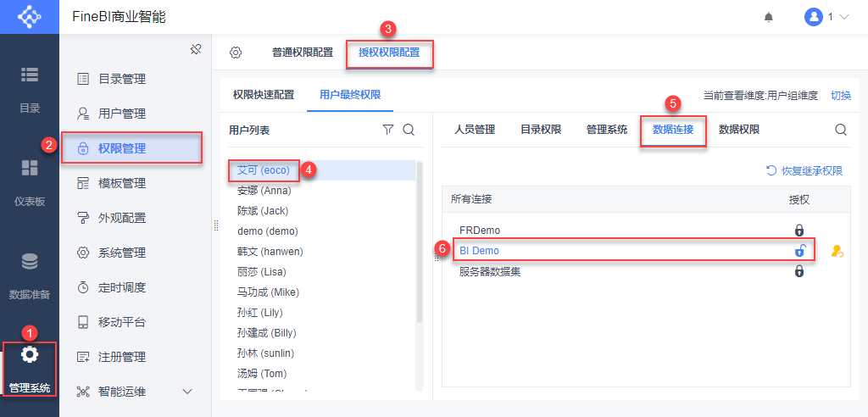Toggle the BI Demo authorization lock
Viewport: 868px width, 417px height.
(x=799, y=251)
